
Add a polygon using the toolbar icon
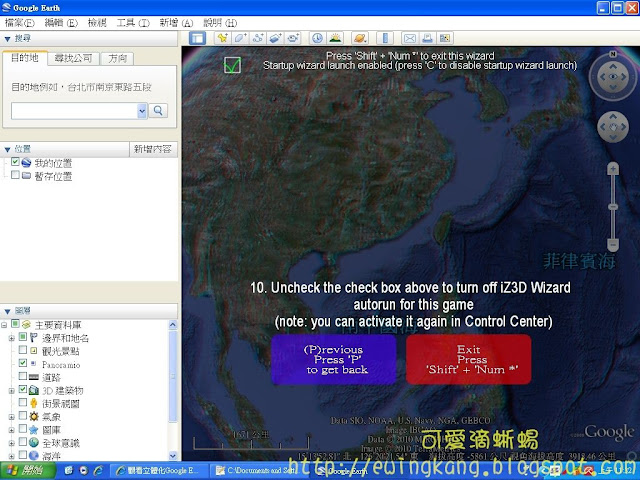pyautogui.click(x=240, y=38)
